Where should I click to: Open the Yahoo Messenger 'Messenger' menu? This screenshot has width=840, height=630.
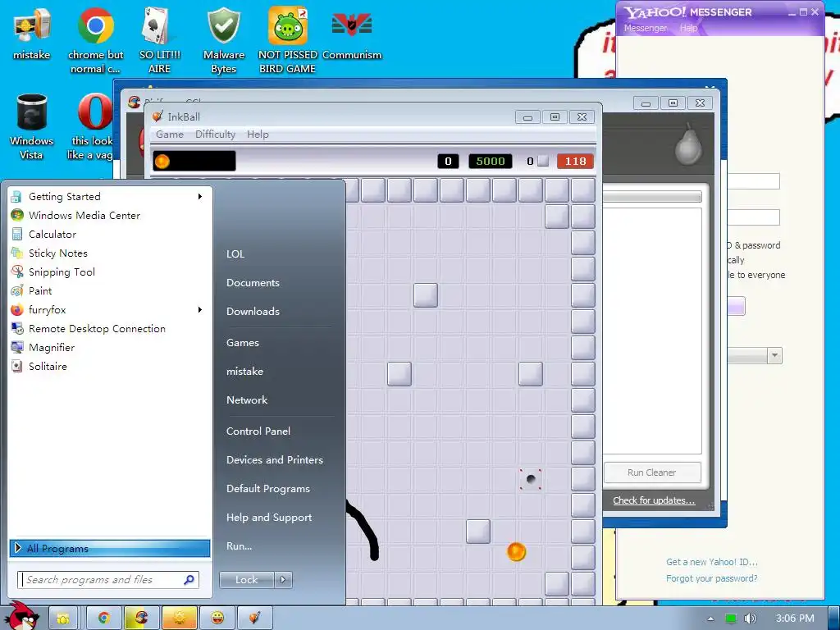646,28
